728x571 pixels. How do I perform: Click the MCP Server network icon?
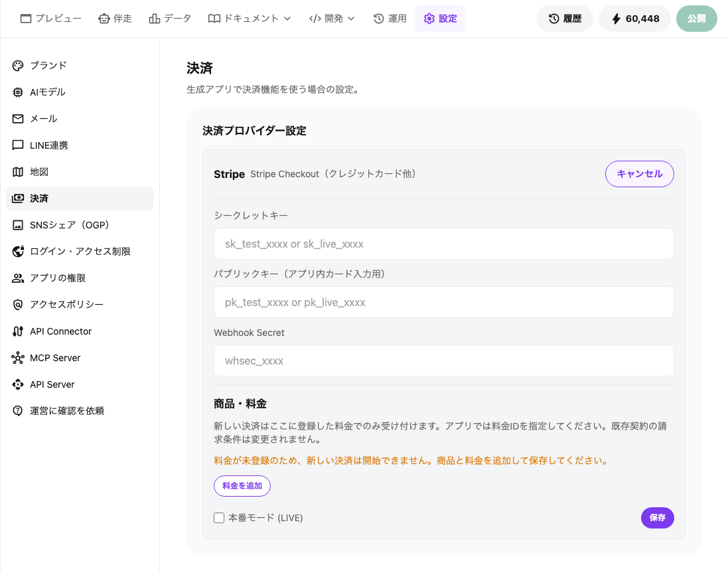pos(18,358)
